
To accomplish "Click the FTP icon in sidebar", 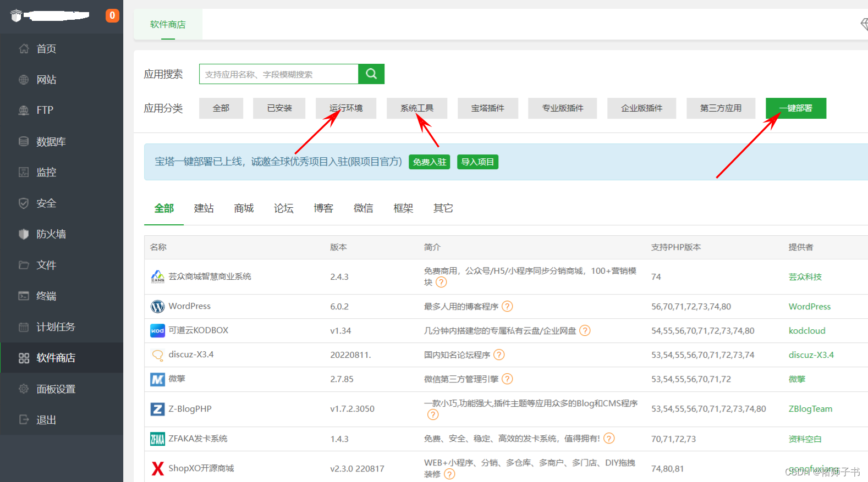I will point(24,110).
